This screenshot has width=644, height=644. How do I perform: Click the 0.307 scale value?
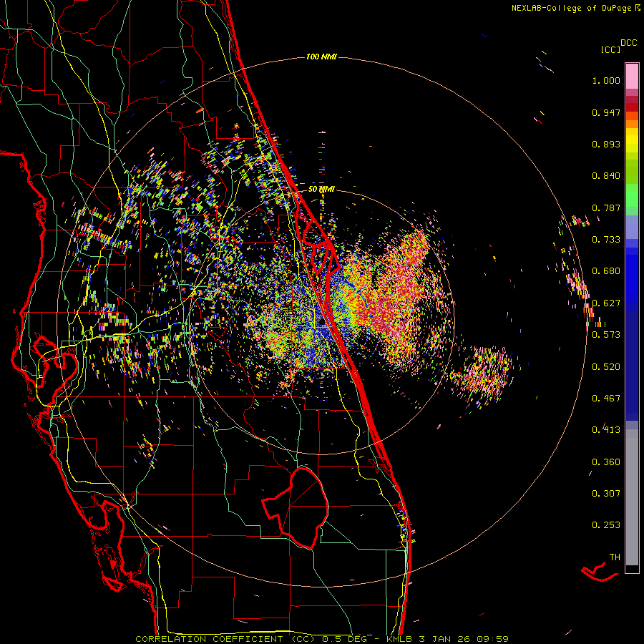point(606,493)
